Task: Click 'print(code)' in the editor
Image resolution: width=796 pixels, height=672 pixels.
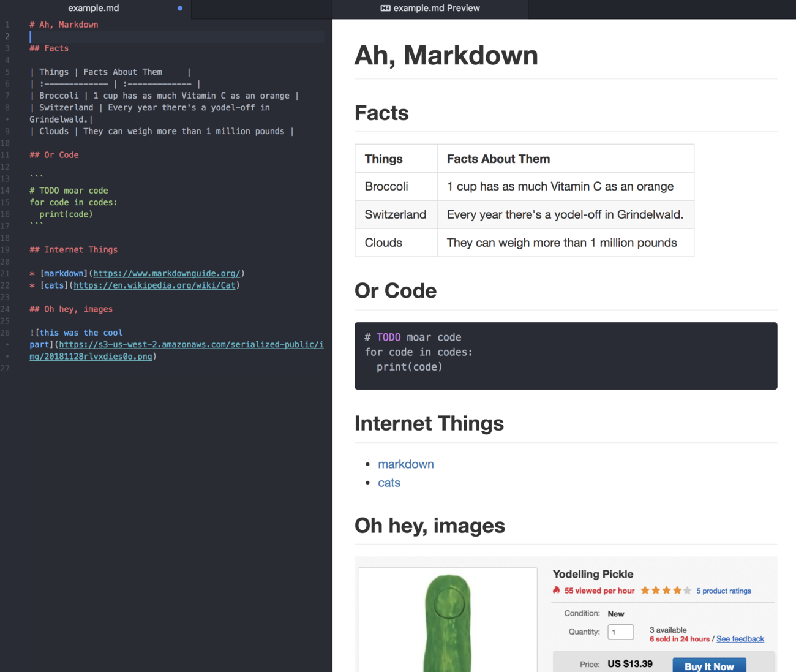Action: (x=66, y=214)
